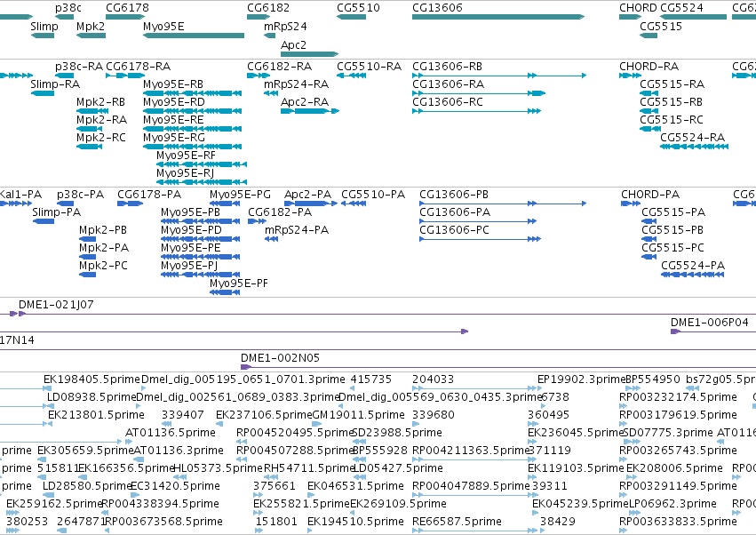Select the CG5510-RA transcript
756x535 pixels.
[x=351, y=76]
